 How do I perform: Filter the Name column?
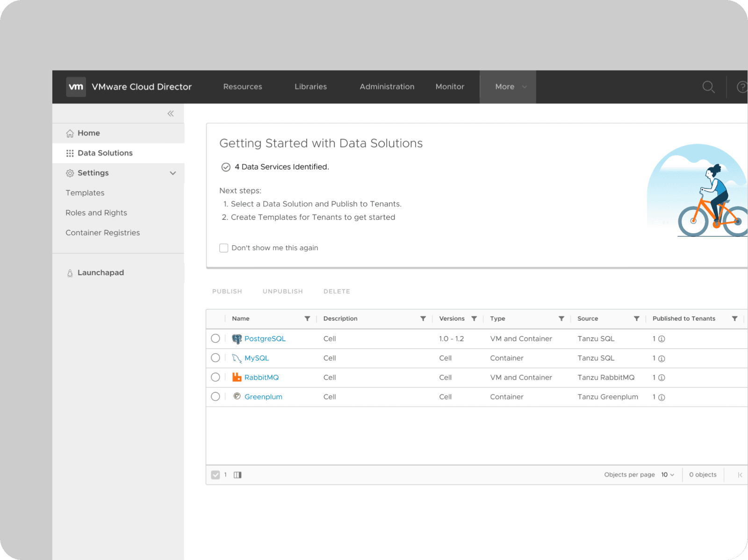coord(307,319)
